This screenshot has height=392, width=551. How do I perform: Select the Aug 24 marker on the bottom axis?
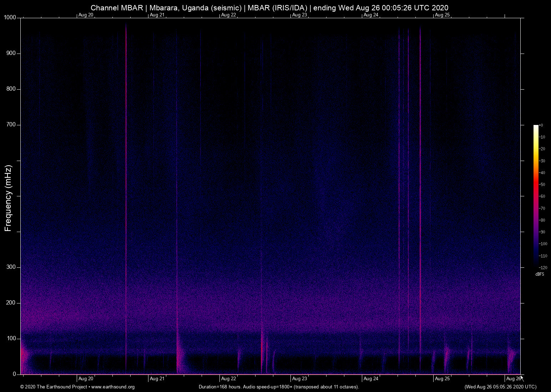371,379
